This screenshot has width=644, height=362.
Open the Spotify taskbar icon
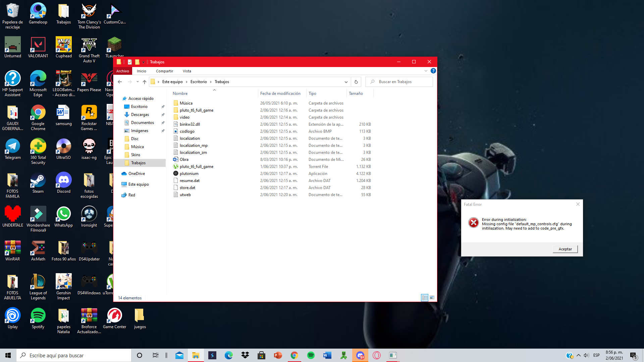click(x=311, y=355)
